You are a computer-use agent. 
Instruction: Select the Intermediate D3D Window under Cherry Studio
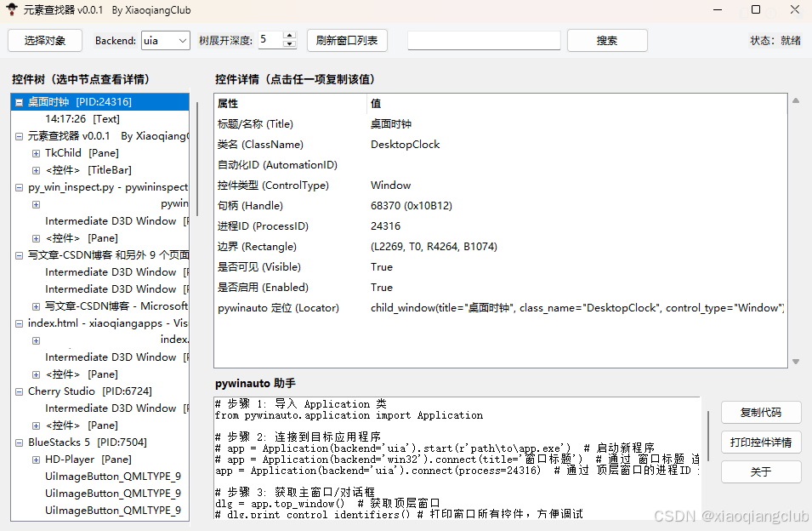(116, 408)
